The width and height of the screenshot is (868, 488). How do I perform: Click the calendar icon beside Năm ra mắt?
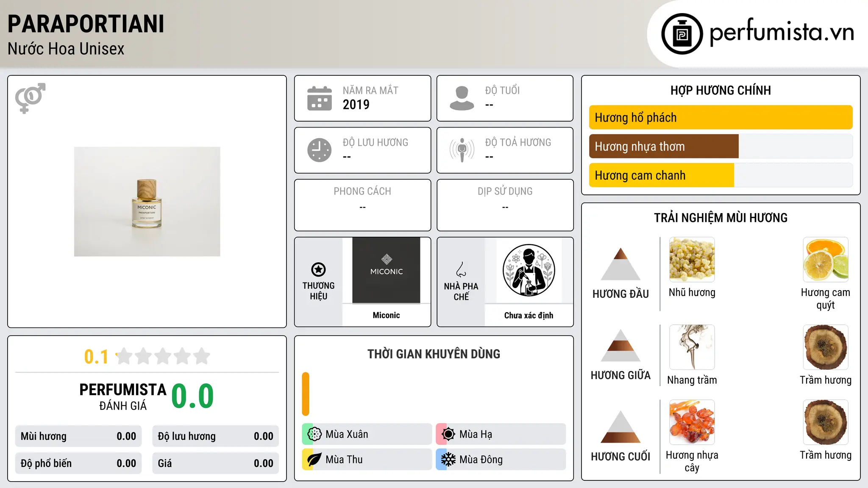(320, 98)
